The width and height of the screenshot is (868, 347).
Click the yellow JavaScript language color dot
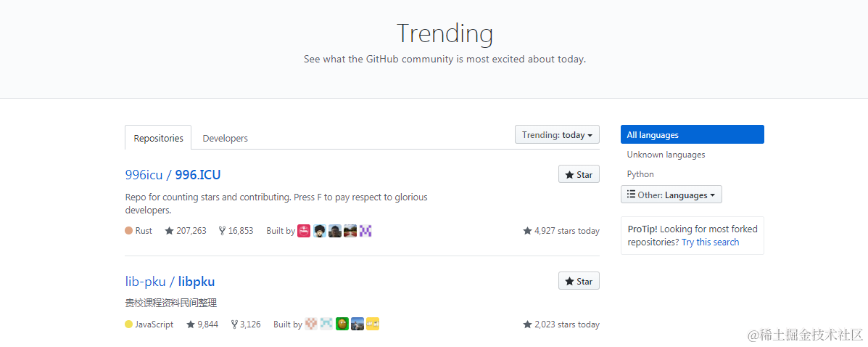(128, 324)
